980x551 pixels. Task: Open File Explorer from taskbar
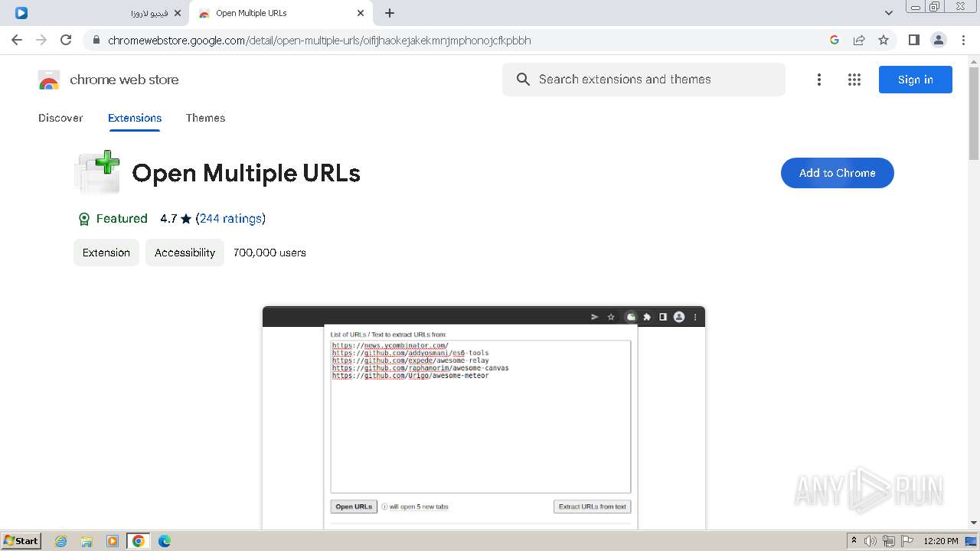click(x=87, y=541)
